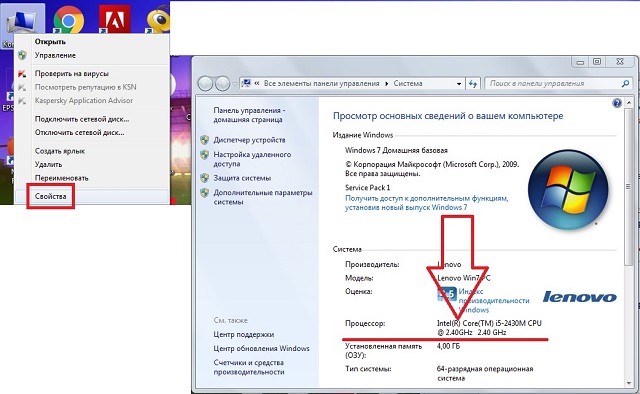The height and width of the screenshot is (394, 640).
Task: Click scrollbar up arrow in System window
Action: click(x=629, y=102)
